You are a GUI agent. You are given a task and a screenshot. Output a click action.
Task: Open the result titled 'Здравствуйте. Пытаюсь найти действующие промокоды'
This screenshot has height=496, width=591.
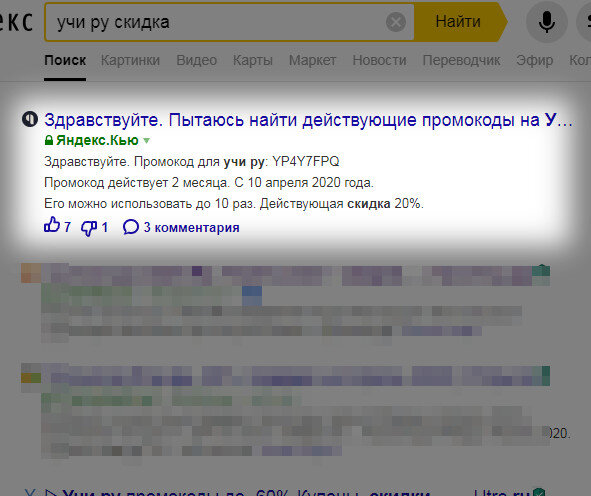[x=308, y=120]
